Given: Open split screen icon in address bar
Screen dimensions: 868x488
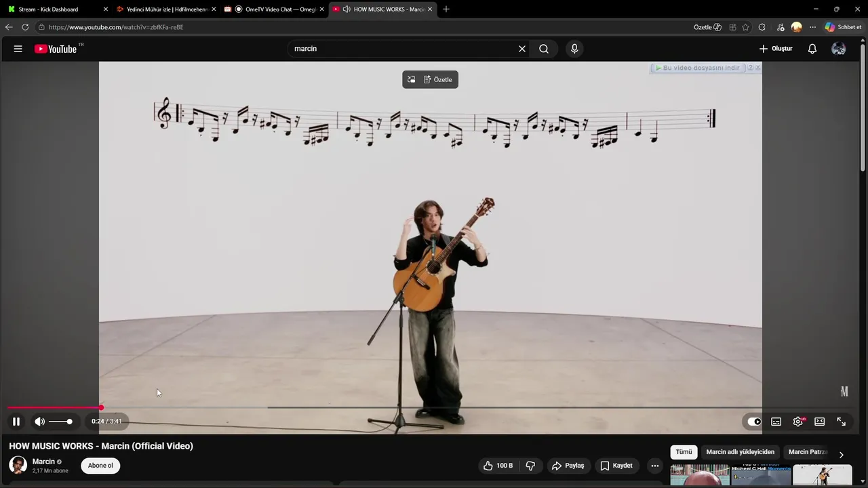Looking at the screenshot, I should coord(732,27).
